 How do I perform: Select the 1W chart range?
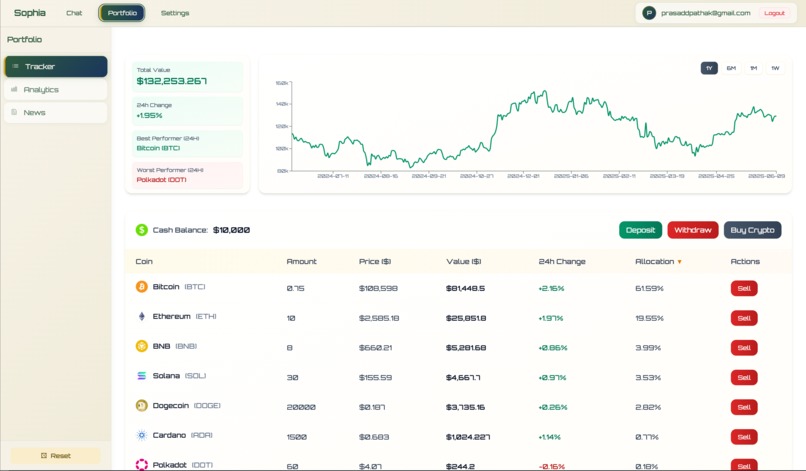point(775,68)
